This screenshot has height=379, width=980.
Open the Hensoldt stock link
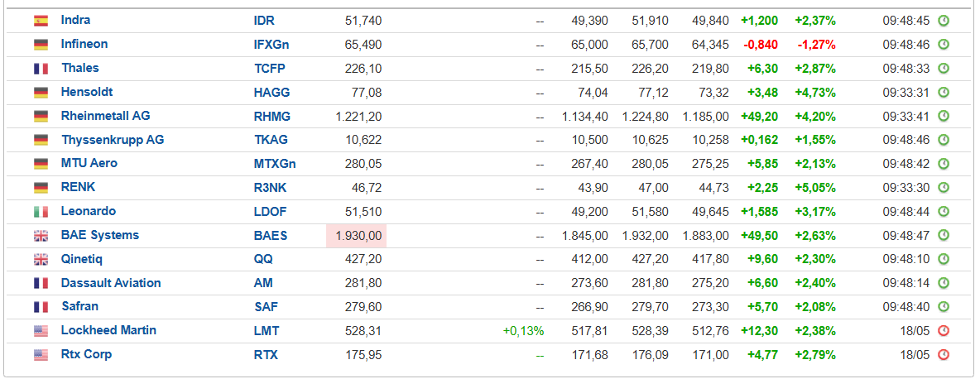pyautogui.click(x=87, y=92)
